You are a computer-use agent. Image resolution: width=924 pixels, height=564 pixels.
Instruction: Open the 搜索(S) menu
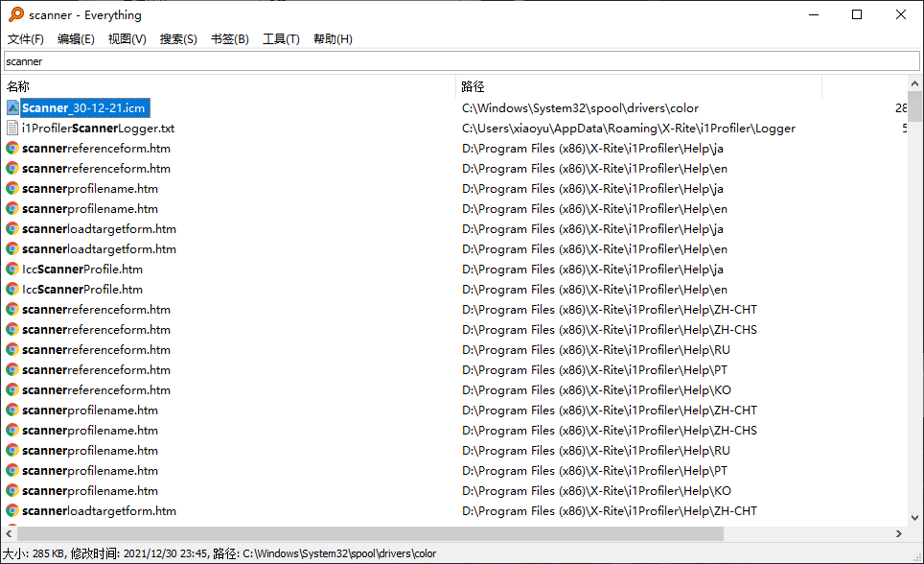(x=178, y=39)
